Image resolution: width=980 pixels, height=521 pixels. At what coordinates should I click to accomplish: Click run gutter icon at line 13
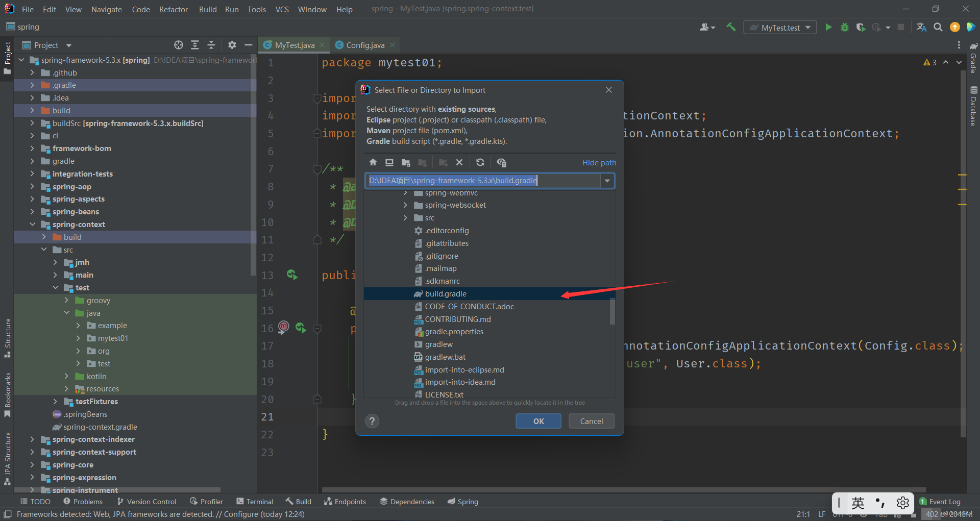(x=292, y=275)
